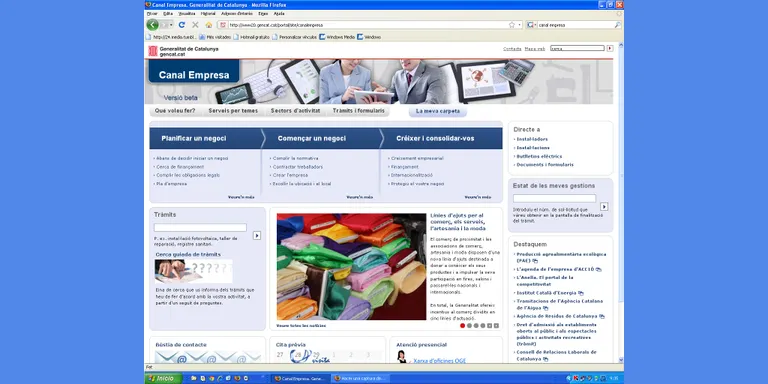768x384 pixels.
Task: Run the search with the magnifier icon
Action: pyautogui.click(x=618, y=24)
